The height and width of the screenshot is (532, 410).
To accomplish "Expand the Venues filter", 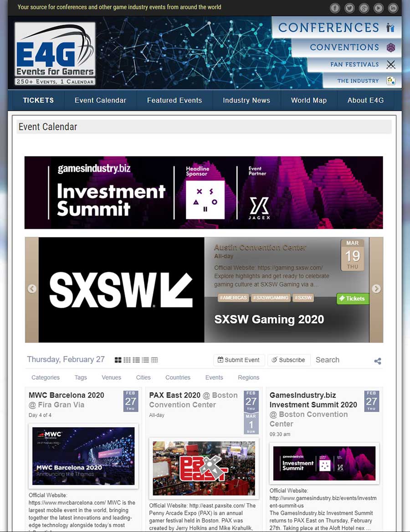I will pyautogui.click(x=111, y=377).
